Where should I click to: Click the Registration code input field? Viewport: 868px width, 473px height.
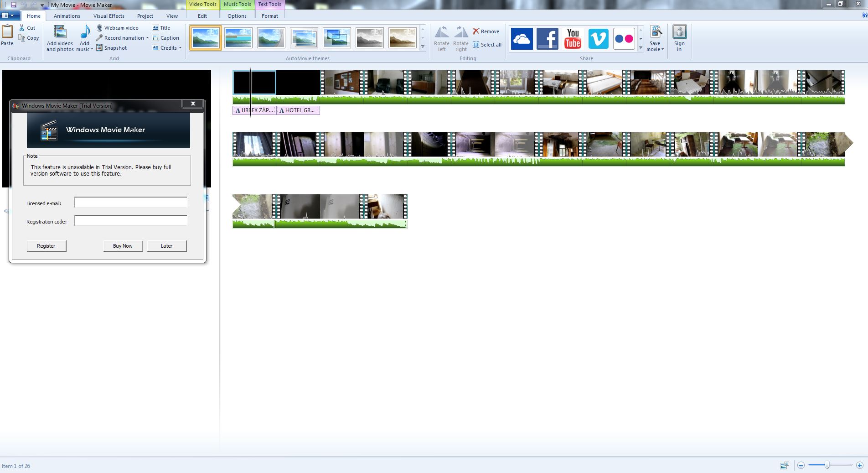[x=131, y=221]
